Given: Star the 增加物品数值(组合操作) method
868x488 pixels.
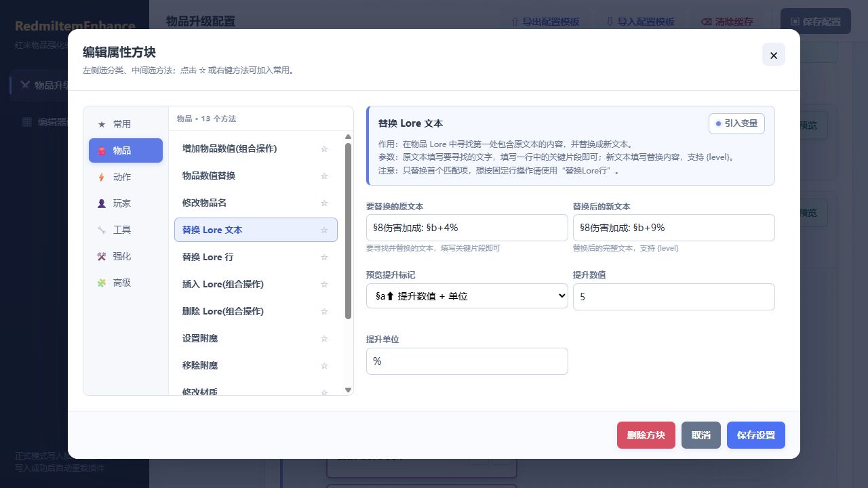Looking at the screenshot, I should [x=324, y=148].
